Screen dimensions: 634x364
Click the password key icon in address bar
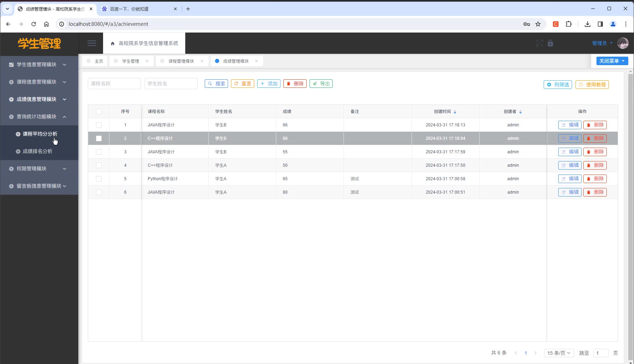point(527,24)
